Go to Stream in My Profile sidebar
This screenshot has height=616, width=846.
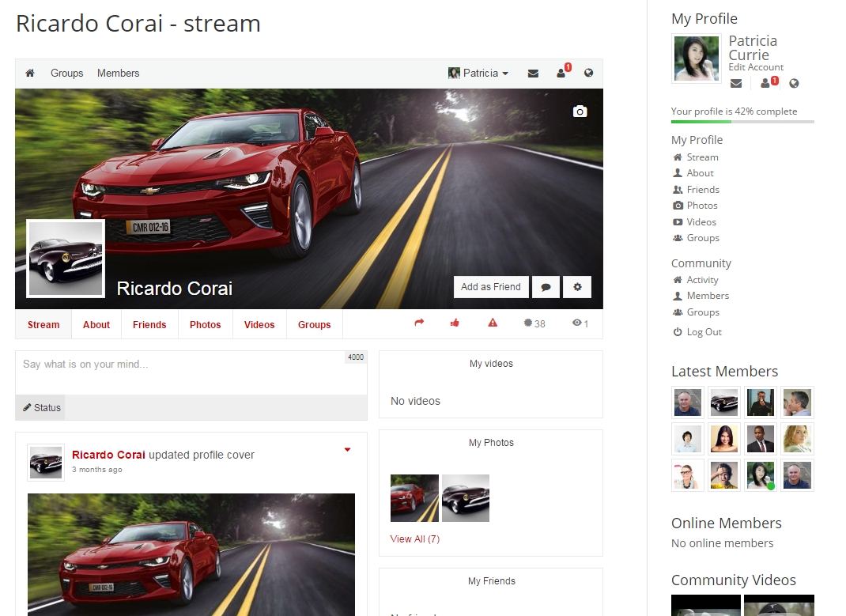click(x=702, y=157)
